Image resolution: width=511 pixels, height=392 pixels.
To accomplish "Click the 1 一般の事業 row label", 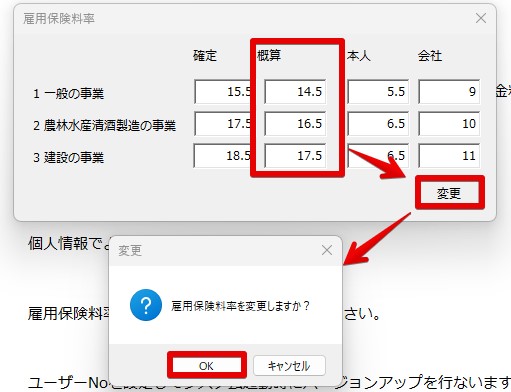I will (x=68, y=93).
